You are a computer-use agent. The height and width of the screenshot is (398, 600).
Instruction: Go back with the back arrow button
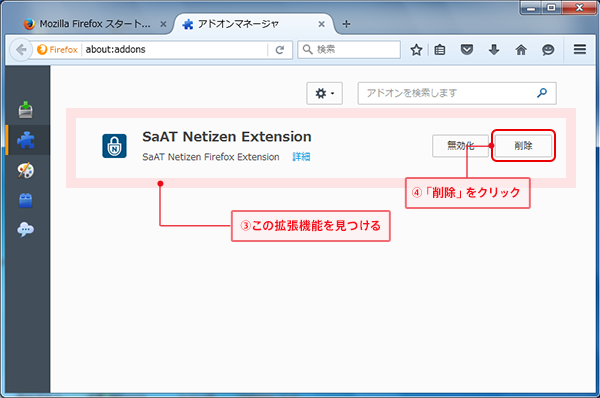coord(21,50)
